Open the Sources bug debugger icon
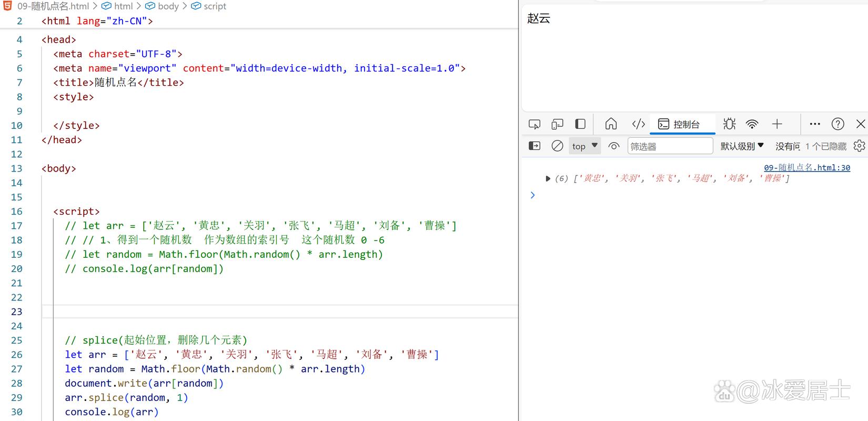868x421 pixels. pyautogui.click(x=729, y=124)
